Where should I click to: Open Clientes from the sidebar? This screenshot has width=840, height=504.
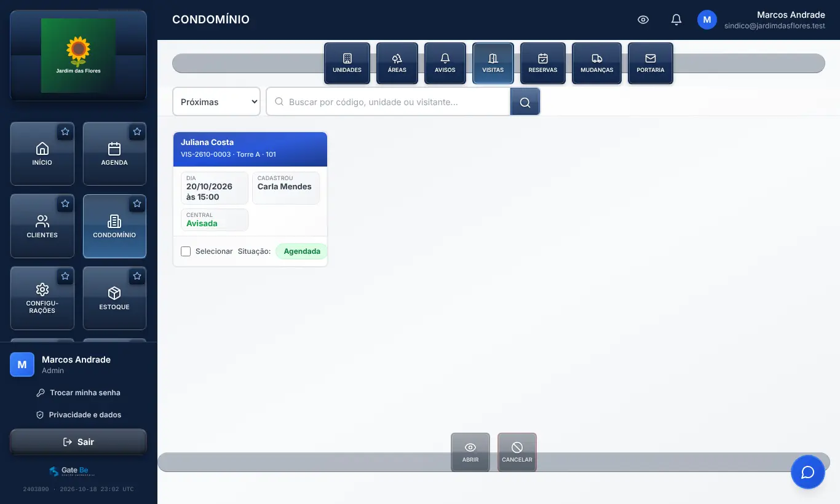[x=42, y=226]
